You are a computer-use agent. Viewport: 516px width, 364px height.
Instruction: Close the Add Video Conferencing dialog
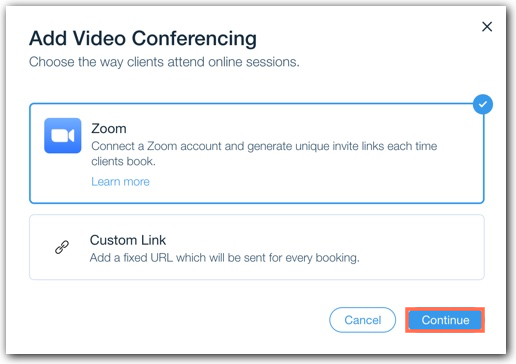coord(487,27)
